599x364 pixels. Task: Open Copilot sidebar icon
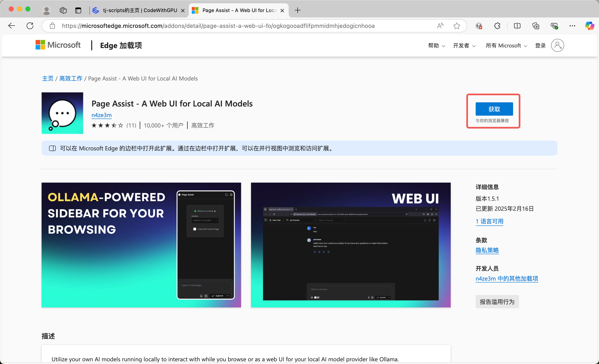589,26
